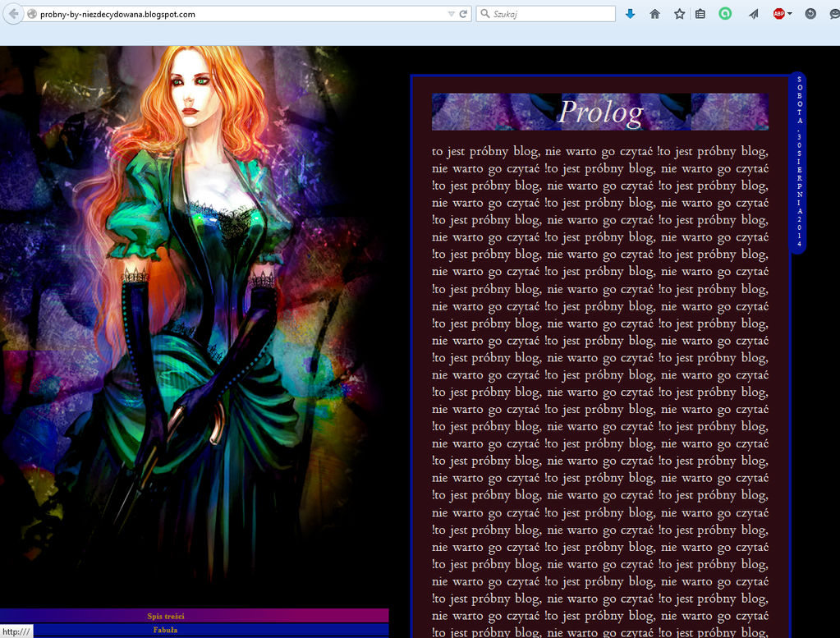The height and width of the screenshot is (638, 840).
Task: Click the first line of the prolog text
Action: click(600, 151)
